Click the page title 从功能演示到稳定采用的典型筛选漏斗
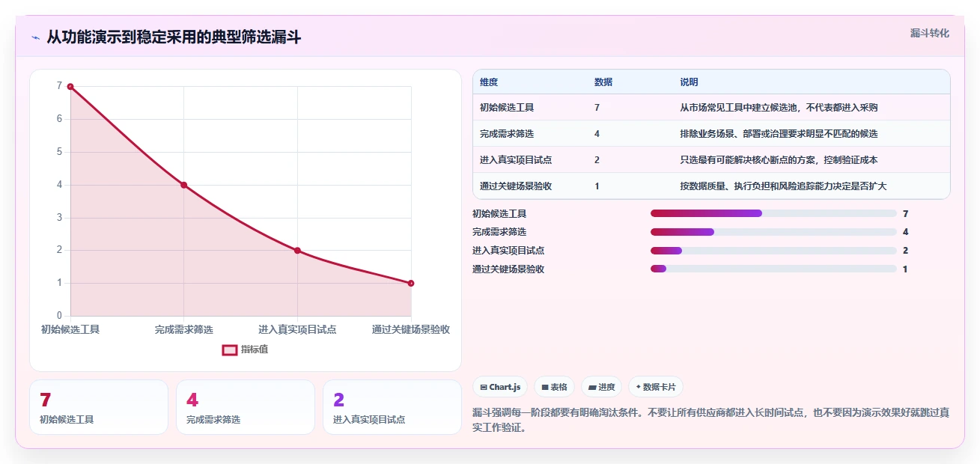 [174, 37]
